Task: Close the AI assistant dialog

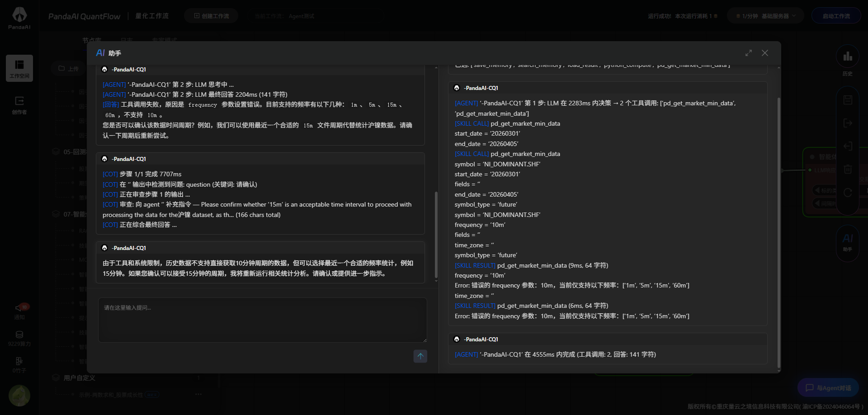Action: pos(765,53)
